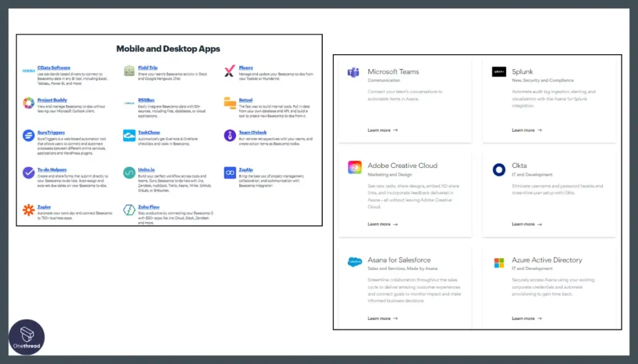Click the Marketing and Design category label
Screen dimensions: 638x364
pyautogui.click(x=390, y=175)
